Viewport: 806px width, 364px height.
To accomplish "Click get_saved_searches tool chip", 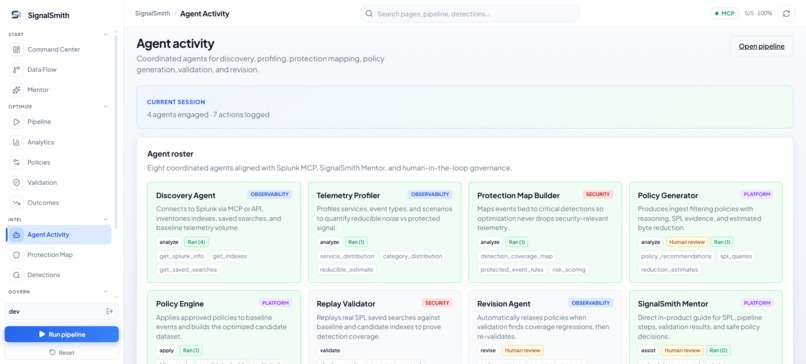I will point(189,269).
